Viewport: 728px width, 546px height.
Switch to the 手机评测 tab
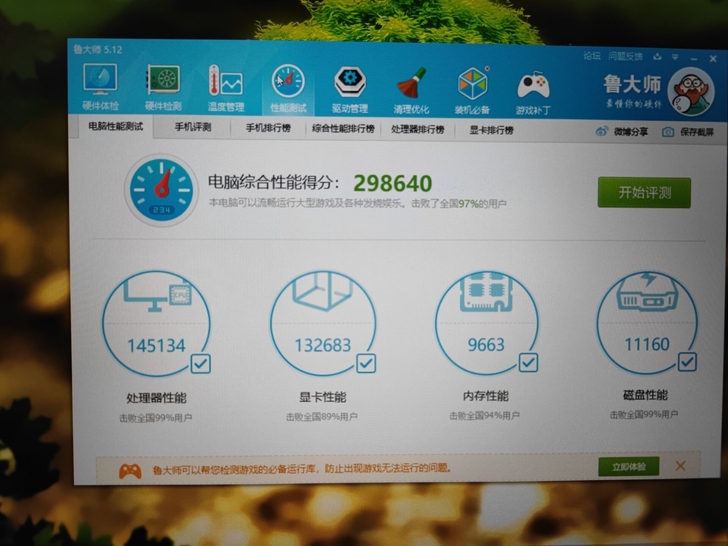(193, 127)
